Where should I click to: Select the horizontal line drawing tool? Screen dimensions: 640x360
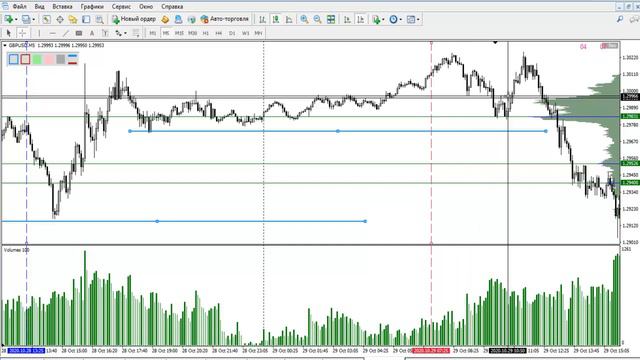tap(52, 33)
